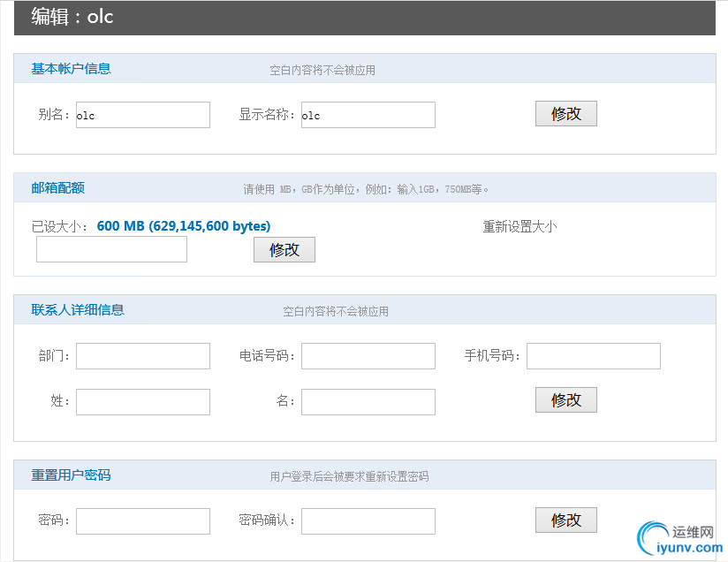Image resolution: width=728 pixels, height=562 pixels.
Task: Click the 别名 input field
Action: 143,115
